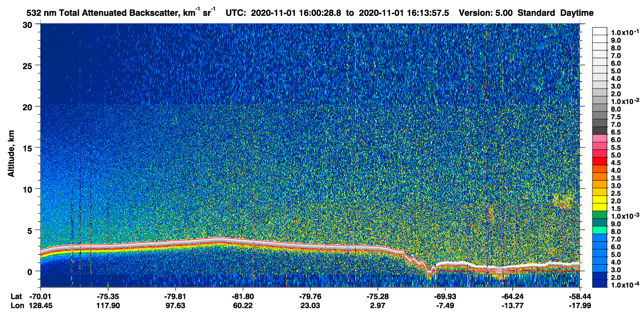644x330 pixels.
Task: Click the mint green color bar swatch
Action: pos(600,230)
